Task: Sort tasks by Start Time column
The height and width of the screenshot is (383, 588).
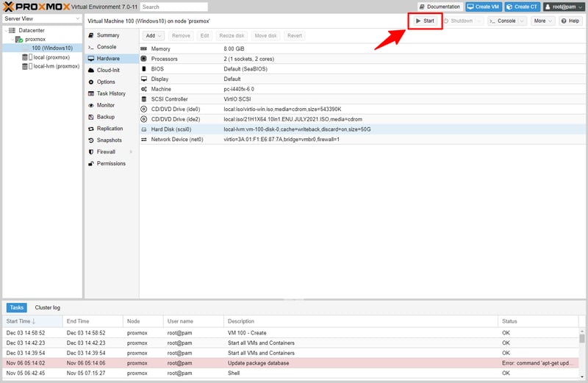Action: pyautogui.click(x=22, y=321)
